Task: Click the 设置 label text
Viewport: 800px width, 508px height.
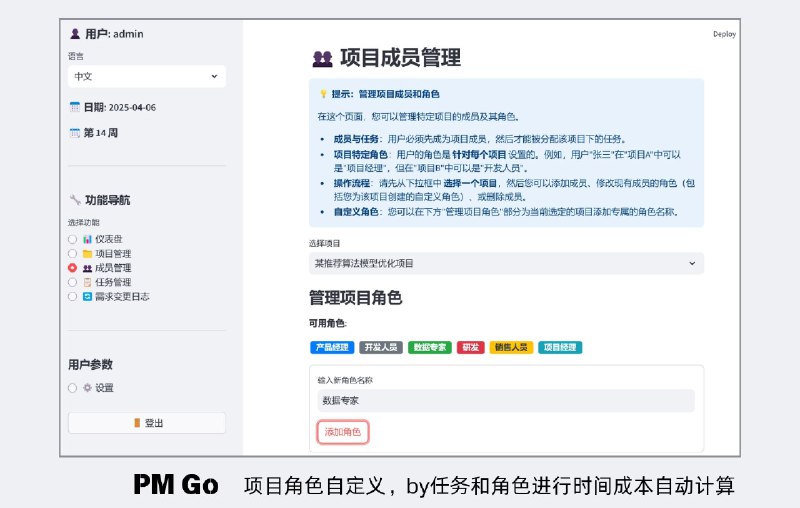Action: pyautogui.click(x=105, y=388)
